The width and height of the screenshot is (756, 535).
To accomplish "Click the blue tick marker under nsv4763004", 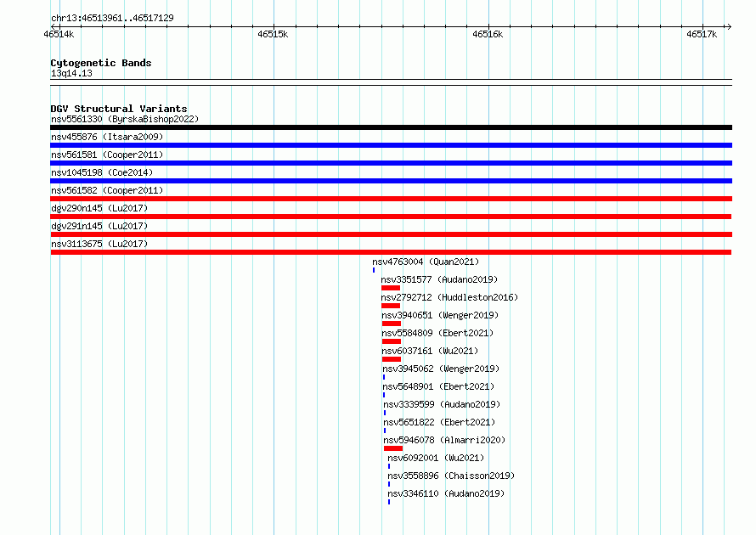I will [374, 270].
